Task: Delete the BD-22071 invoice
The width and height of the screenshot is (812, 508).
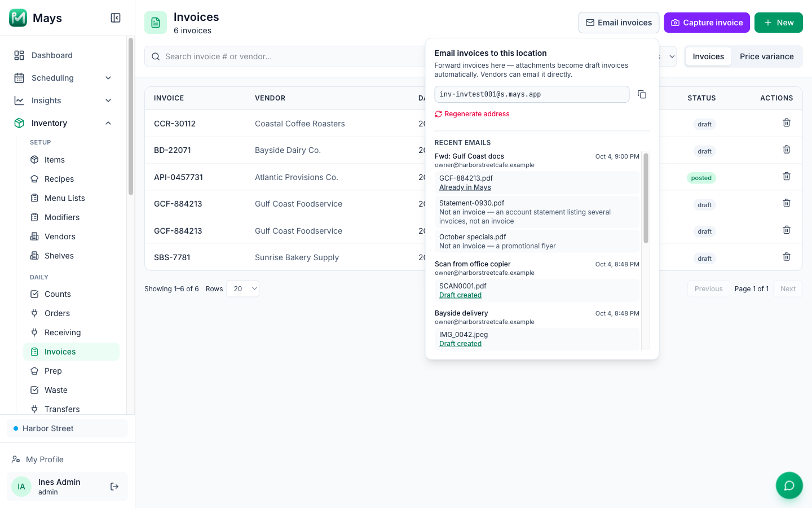Action: pyautogui.click(x=787, y=150)
